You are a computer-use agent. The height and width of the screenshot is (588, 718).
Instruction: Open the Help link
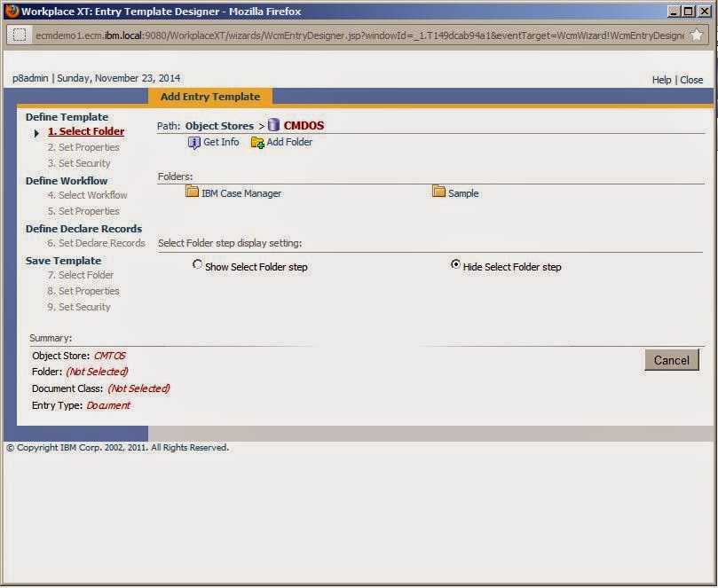coord(660,79)
